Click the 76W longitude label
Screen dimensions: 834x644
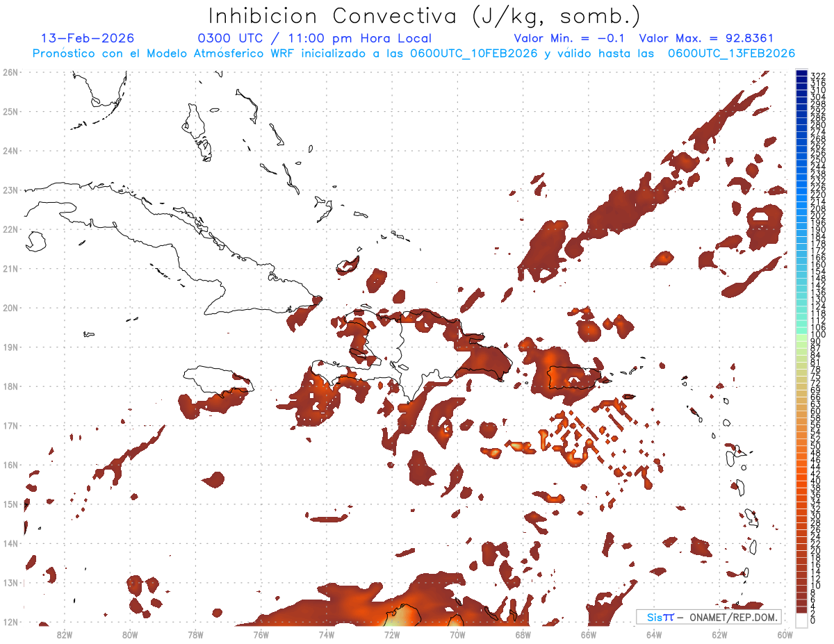[261, 634]
